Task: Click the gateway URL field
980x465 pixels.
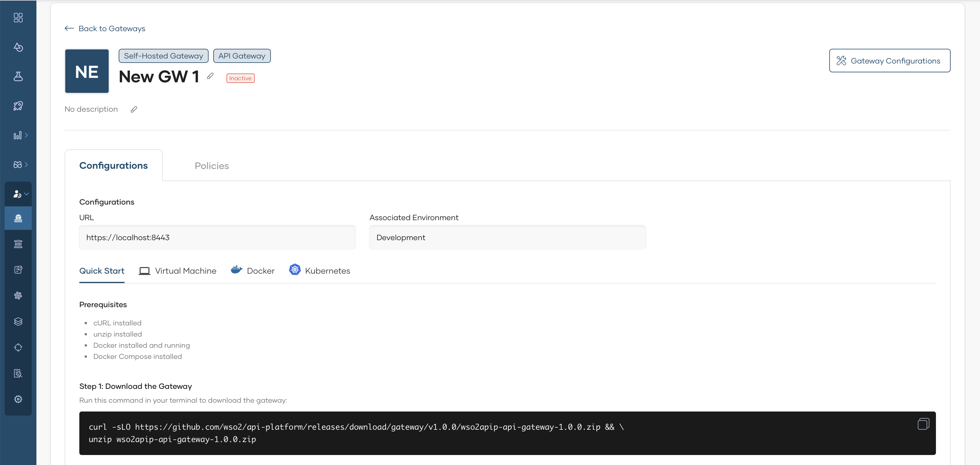Action: 217,237
